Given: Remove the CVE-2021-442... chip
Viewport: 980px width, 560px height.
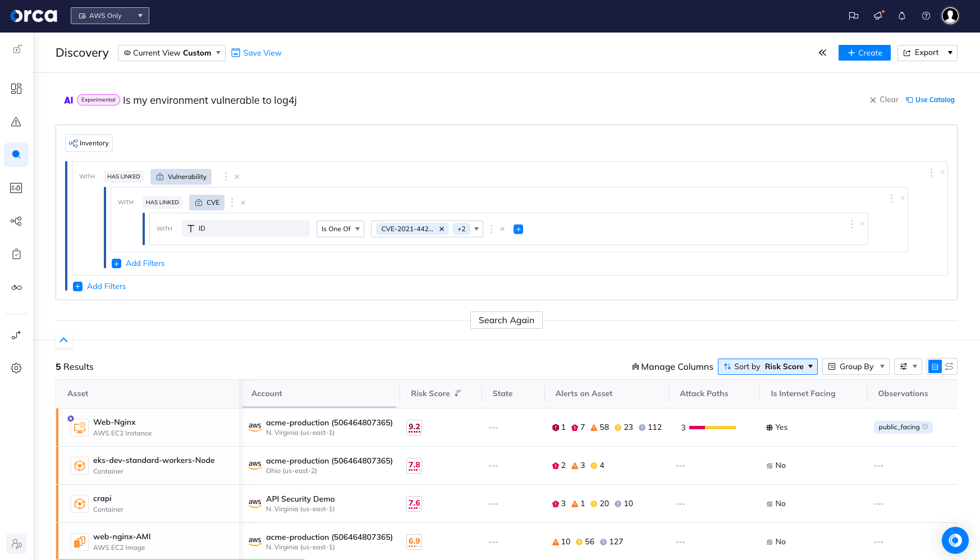Looking at the screenshot, I should click(x=442, y=229).
